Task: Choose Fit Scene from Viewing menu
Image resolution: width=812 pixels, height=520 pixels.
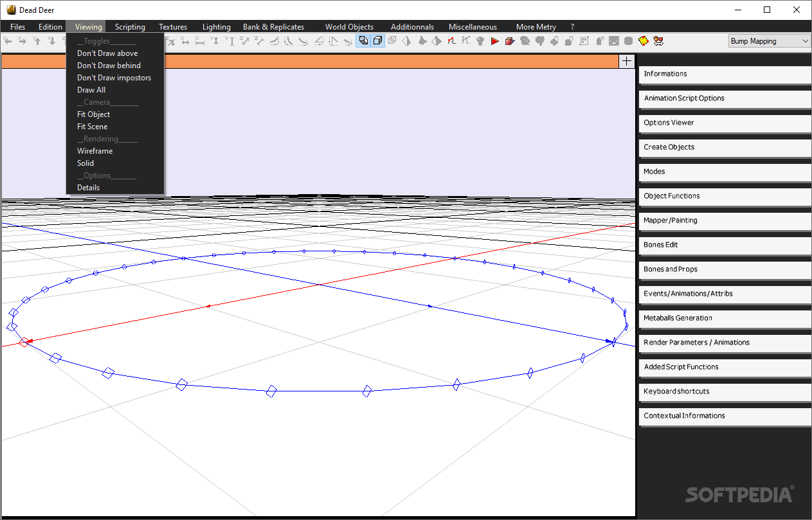Action: pyautogui.click(x=92, y=127)
